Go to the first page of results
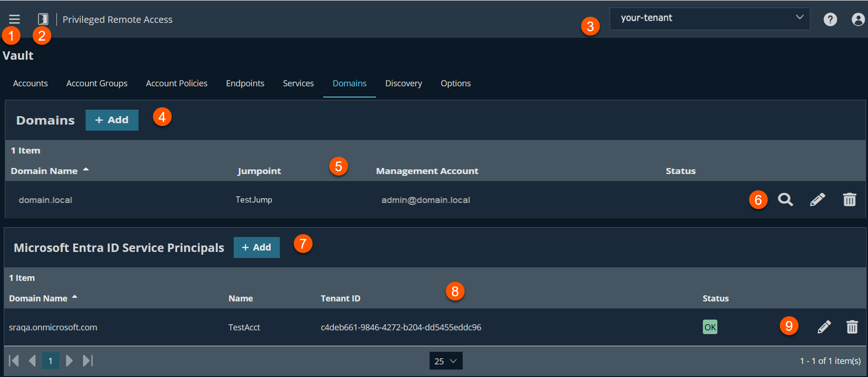868x377 pixels. (x=14, y=361)
